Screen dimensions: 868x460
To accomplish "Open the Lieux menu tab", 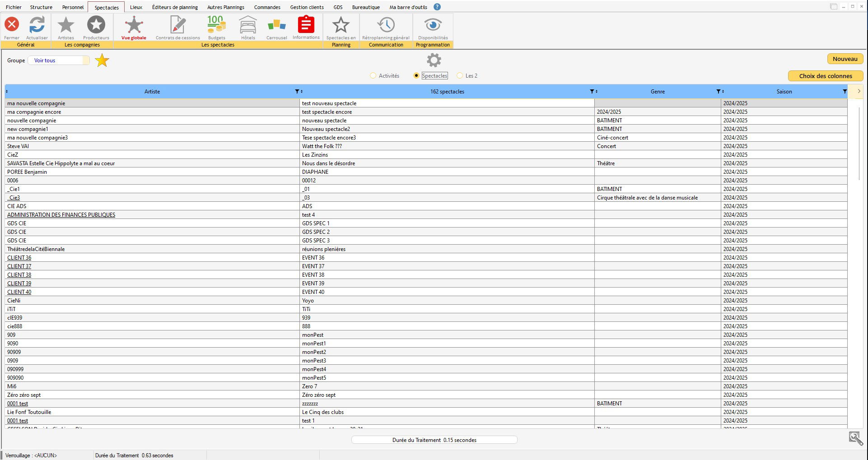I will [136, 7].
